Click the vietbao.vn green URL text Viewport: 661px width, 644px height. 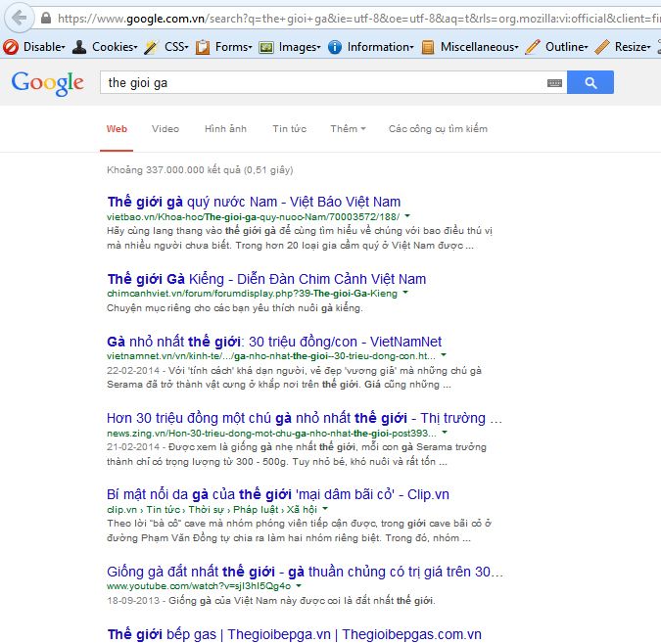tap(254, 217)
